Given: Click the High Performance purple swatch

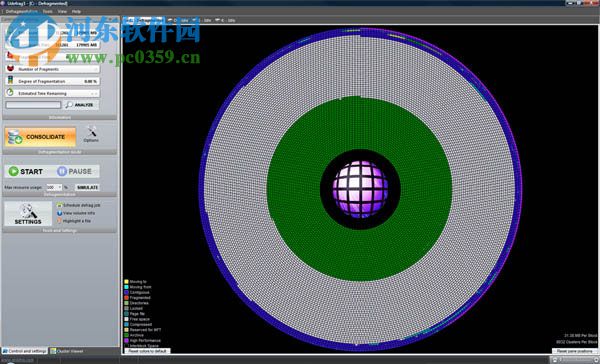Looking at the screenshot, I should click(126, 341).
